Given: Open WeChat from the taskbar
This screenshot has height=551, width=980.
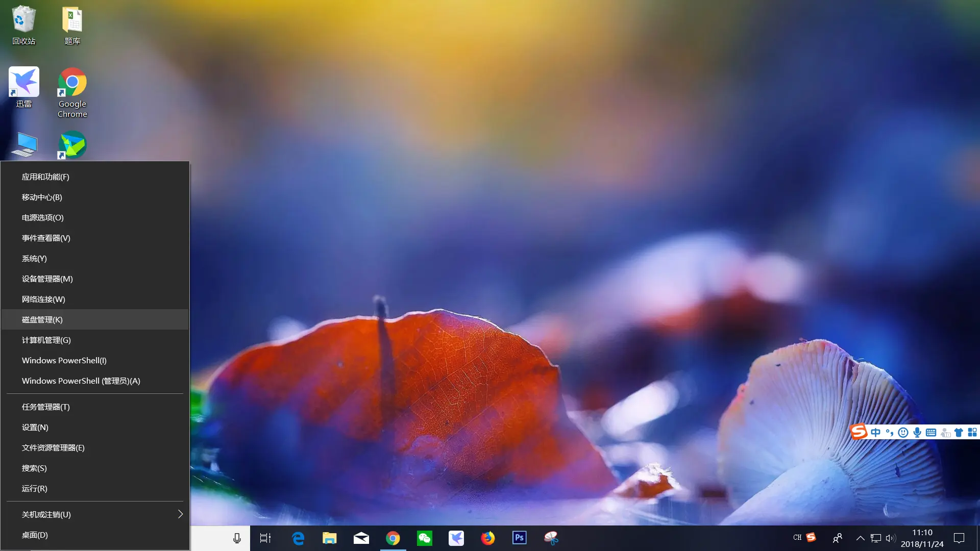Looking at the screenshot, I should click(424, 538).
